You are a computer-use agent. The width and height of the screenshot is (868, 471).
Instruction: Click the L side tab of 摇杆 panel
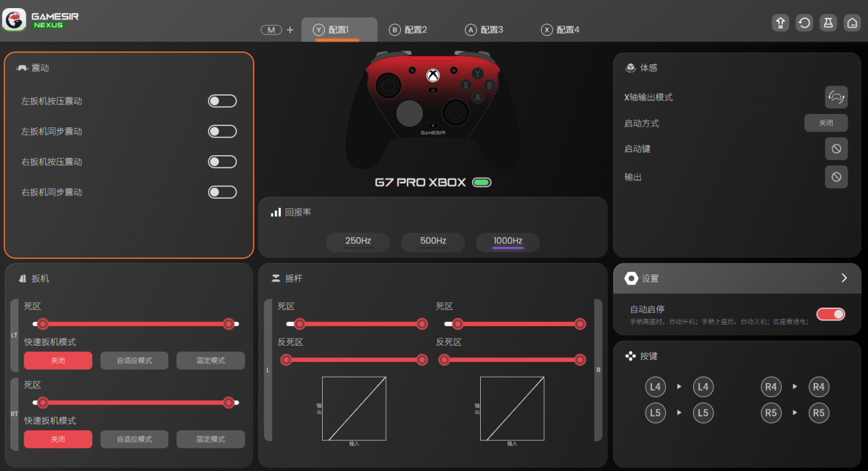[268, 370]
